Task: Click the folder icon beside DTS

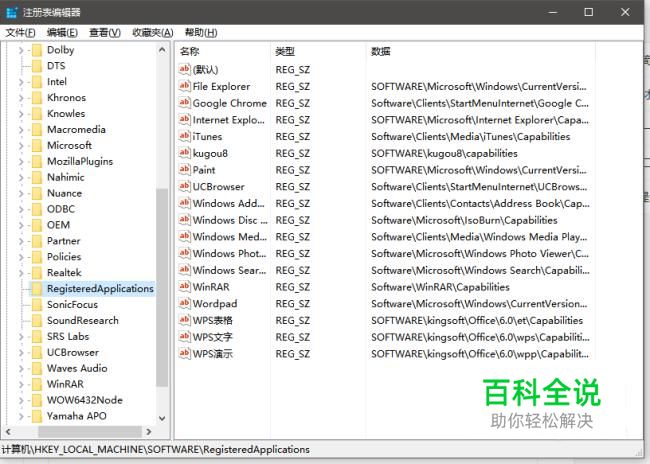Action: [x=37, y=66]
